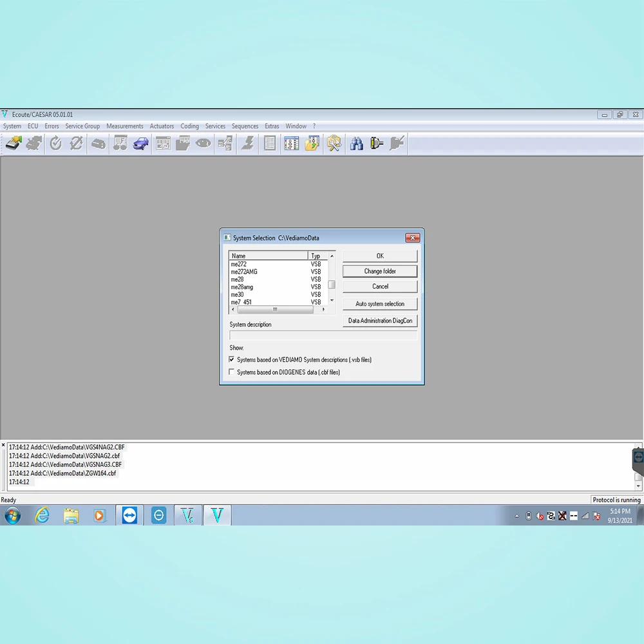Click the Change folder button
Screen dimensions: 644x644
(x=380, y=271)
